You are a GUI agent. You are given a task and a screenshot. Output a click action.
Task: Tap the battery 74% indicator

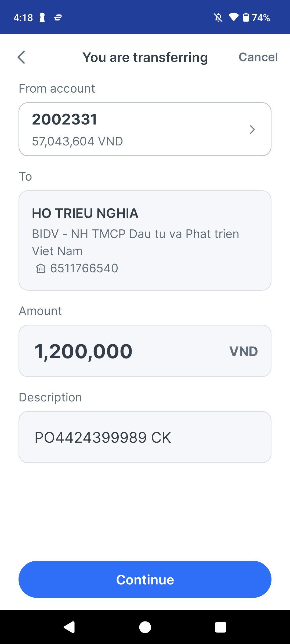pyautogui.click(x=256, y=18)
